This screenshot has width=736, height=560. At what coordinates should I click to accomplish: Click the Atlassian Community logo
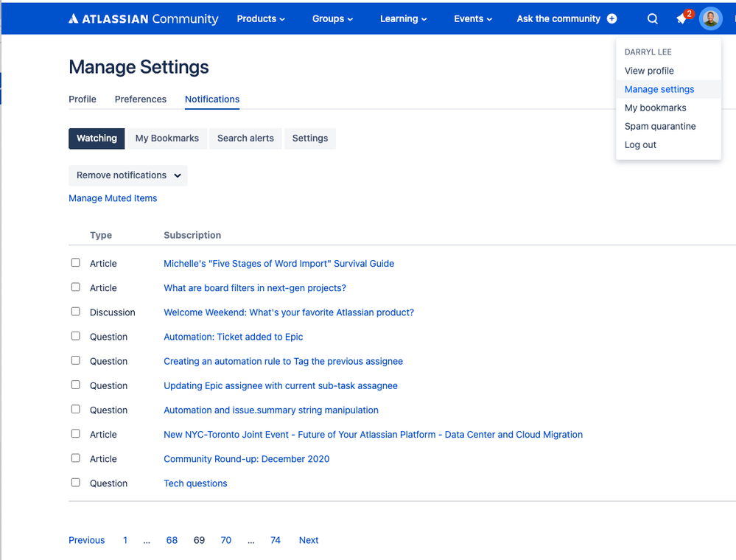pyautogui.click(x=143, y=18)
